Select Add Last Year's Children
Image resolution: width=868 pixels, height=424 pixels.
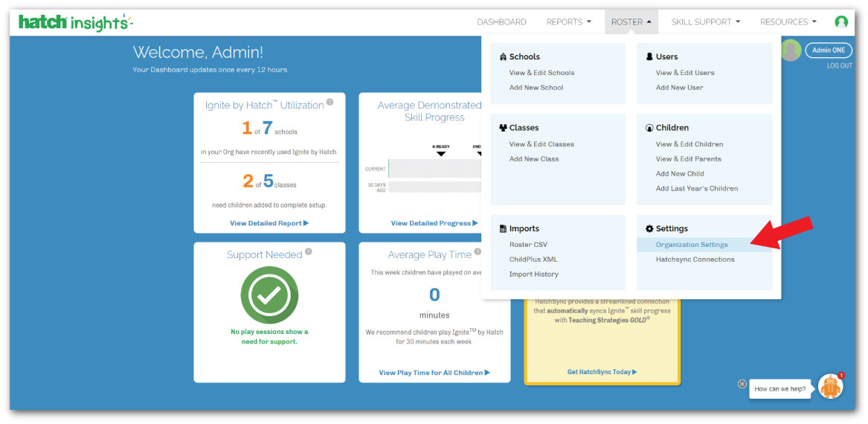click(697, 188)
